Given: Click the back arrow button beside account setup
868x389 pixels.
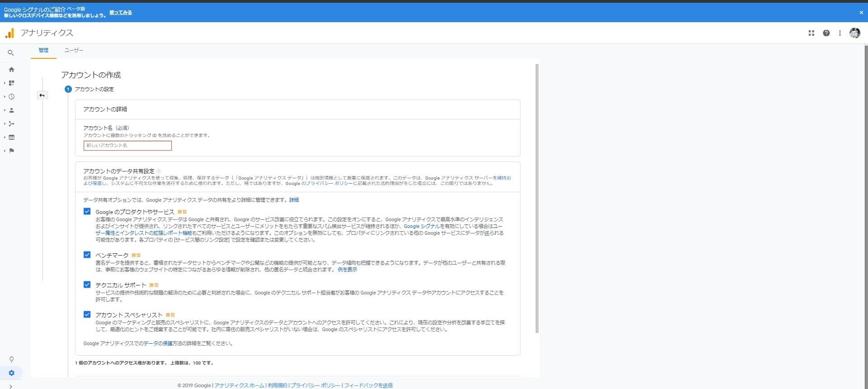Looking at the screenshot, I should (x=42, y=95).
